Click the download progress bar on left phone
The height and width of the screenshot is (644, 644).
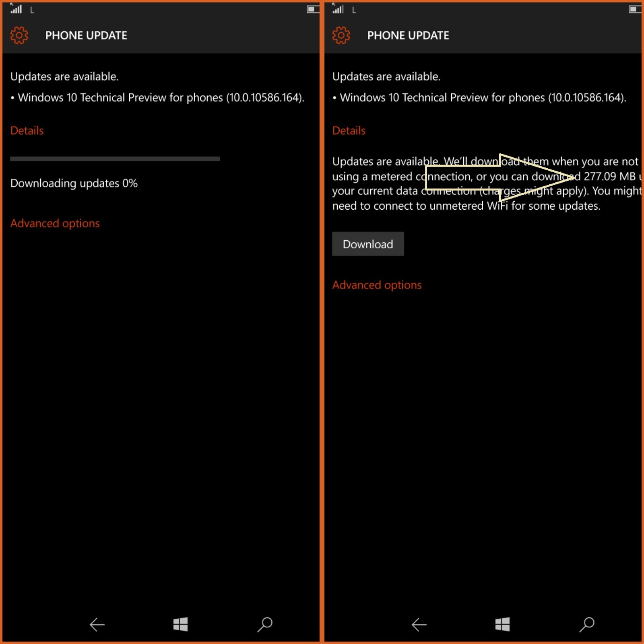pyautogui.click(x=115, y=159)
